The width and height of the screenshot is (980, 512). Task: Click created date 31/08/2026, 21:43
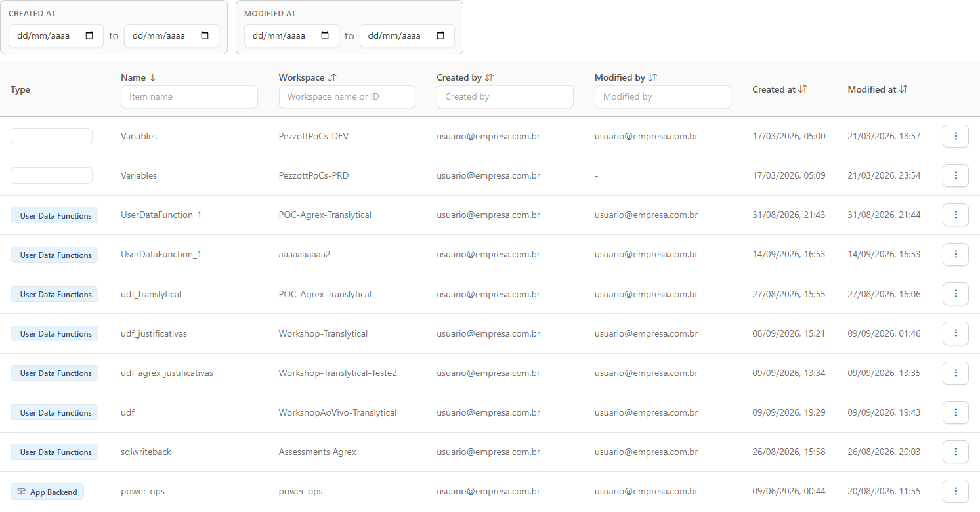[x=789, y=215]
